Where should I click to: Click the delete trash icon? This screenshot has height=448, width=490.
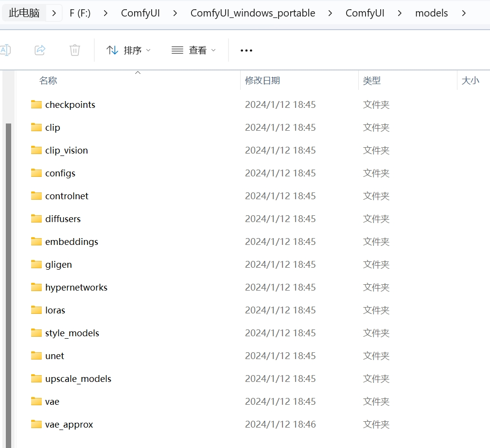coord(75,50)
